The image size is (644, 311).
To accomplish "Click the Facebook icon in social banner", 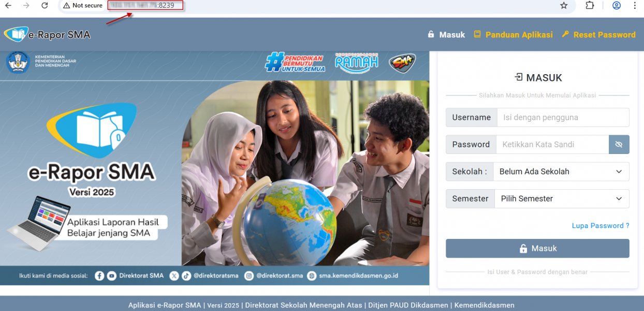I will click(x=99, y=276).
